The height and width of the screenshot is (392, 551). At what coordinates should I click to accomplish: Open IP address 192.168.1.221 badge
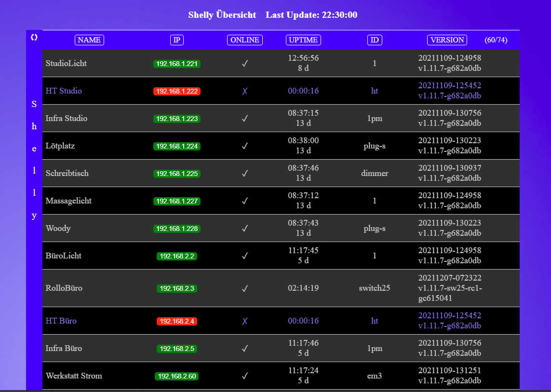(x=177, y=64)
